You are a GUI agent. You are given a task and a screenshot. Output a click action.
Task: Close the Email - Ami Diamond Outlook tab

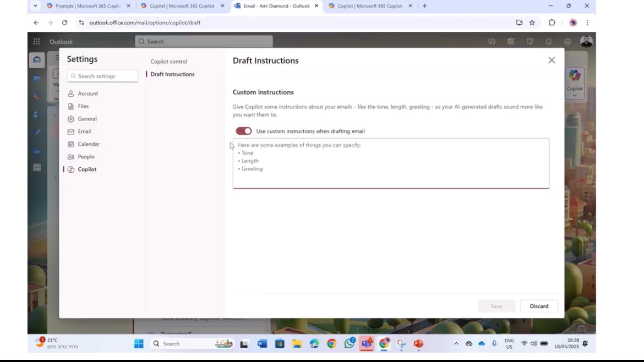pyautogui.click(x=316, y=6)
